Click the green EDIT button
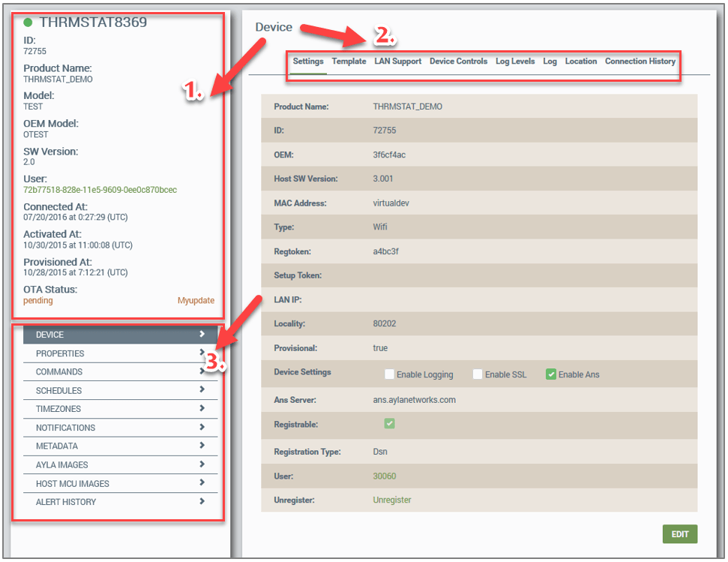Screen dimensions: 728x562 (679, 534)
